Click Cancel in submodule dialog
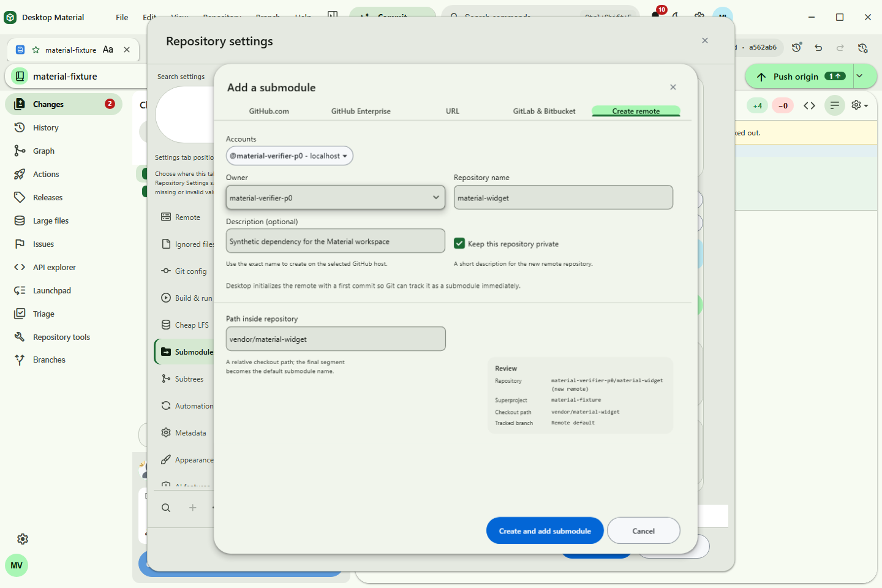The image size is (882, 588). coord(644,531)
